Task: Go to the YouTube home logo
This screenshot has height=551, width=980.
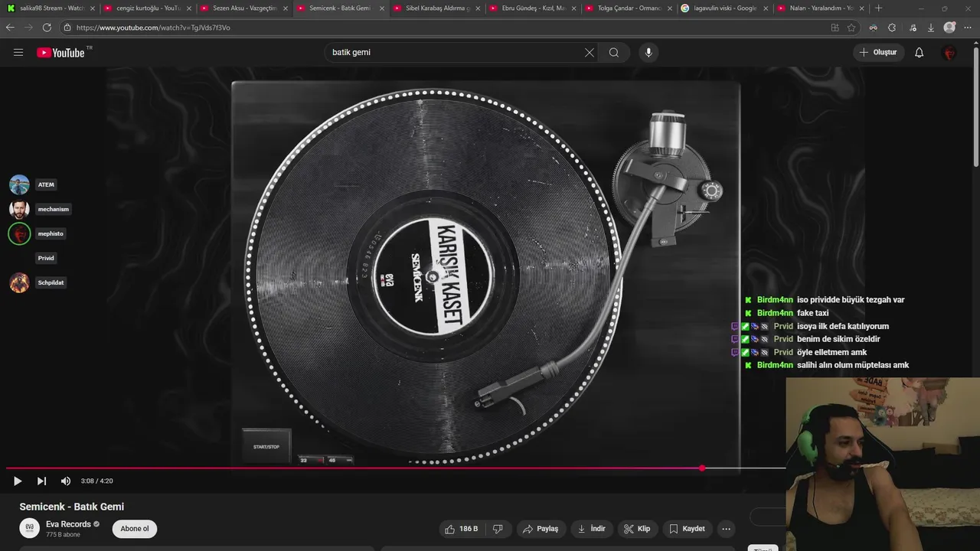Action: point(60,53)
